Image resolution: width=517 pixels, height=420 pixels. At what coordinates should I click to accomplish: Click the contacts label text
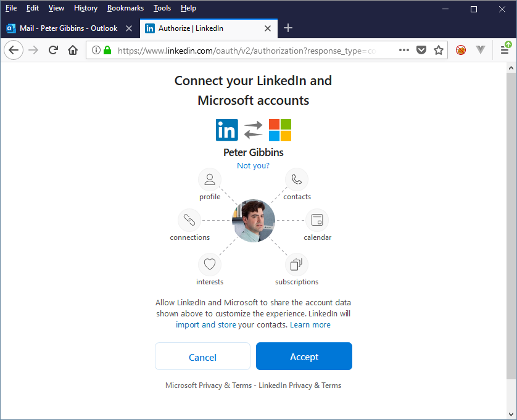(x=297, y=197)
